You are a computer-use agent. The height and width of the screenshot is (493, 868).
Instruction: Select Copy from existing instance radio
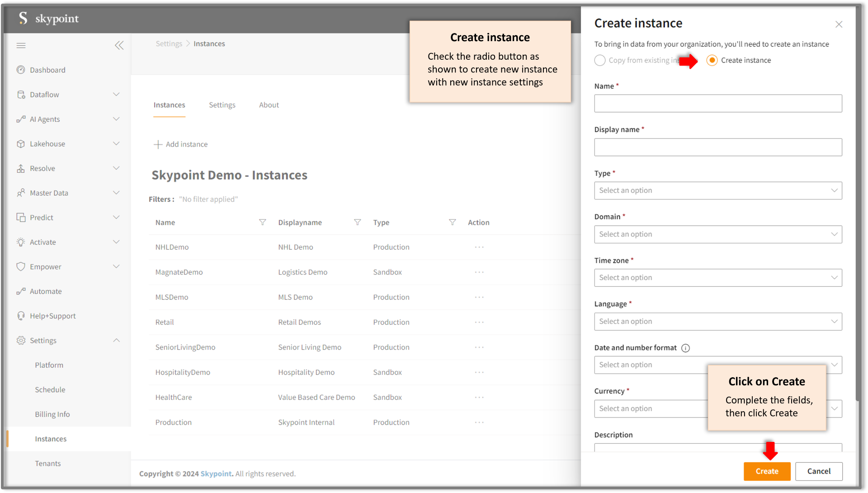[600, 61]
